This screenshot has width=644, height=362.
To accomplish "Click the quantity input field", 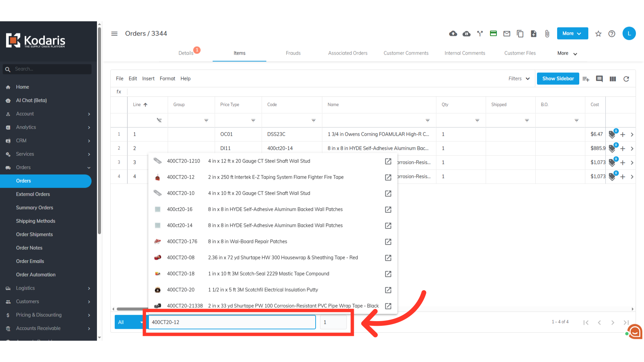I will pyautogui.click(x=333, y=322).
